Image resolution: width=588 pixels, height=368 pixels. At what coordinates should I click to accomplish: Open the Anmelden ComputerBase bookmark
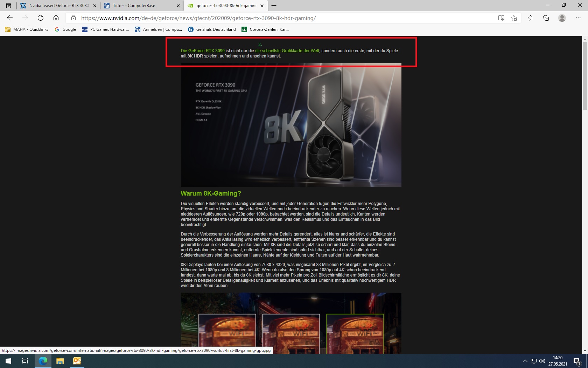tap(159, 29)
